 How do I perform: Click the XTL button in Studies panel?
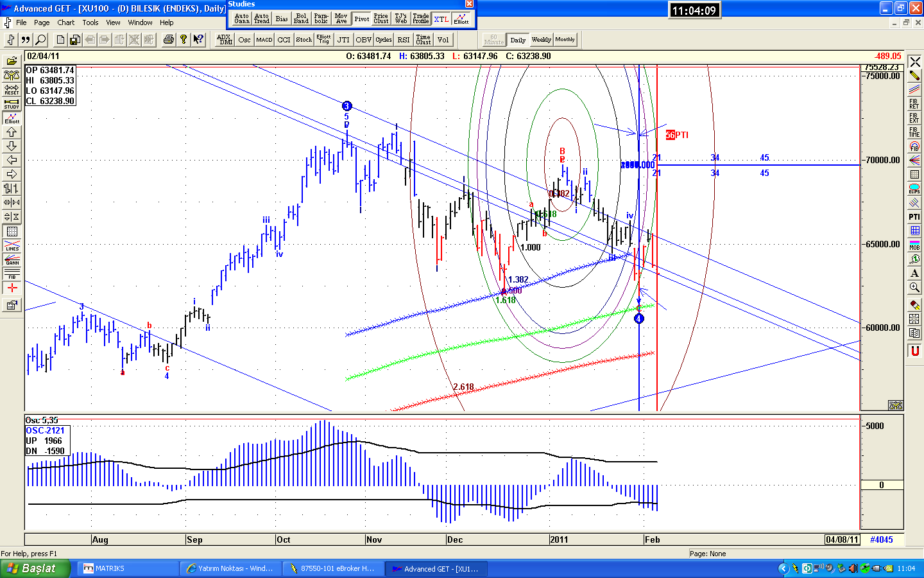tap(441, 19)
